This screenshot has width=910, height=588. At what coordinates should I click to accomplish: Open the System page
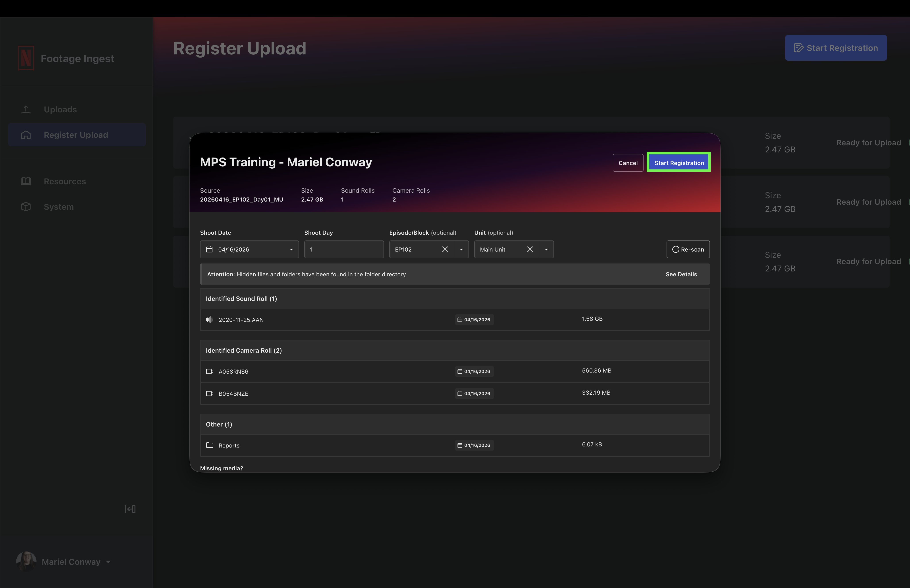(x=77, y=207)
